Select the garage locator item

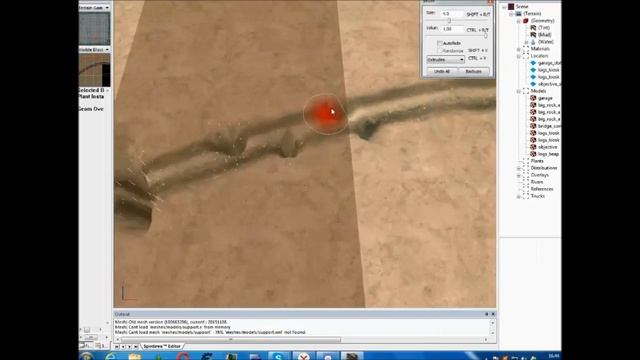[549, 63]
